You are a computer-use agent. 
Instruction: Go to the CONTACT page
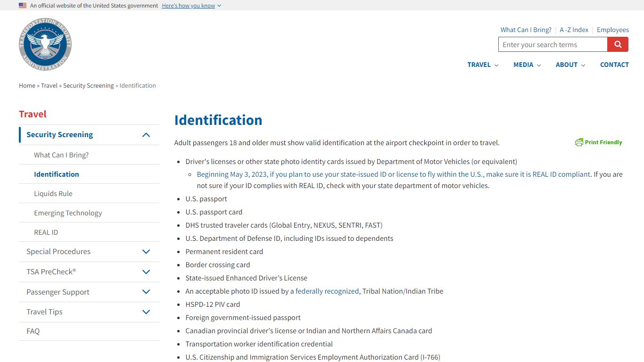click(x=614, y=65)
